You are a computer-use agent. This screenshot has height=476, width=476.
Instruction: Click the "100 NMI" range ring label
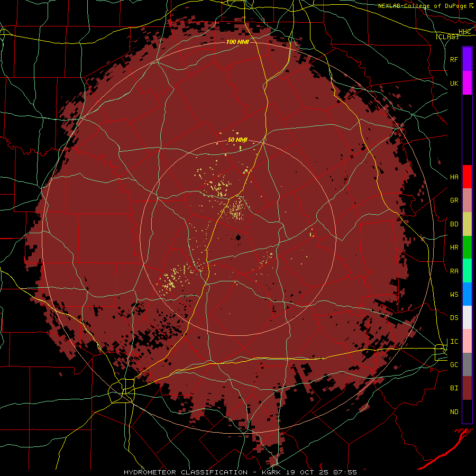tap(237, 42)
